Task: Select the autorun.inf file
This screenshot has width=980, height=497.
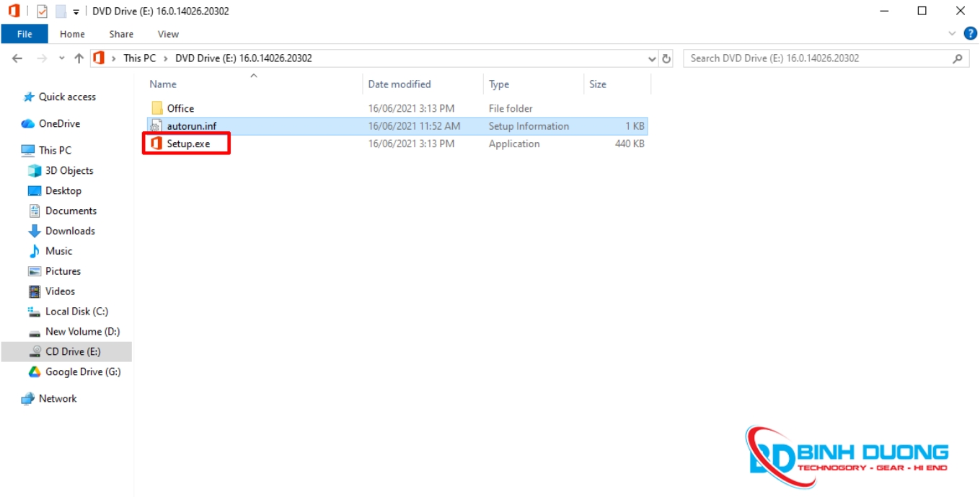Action: click(x=191, y=126)
